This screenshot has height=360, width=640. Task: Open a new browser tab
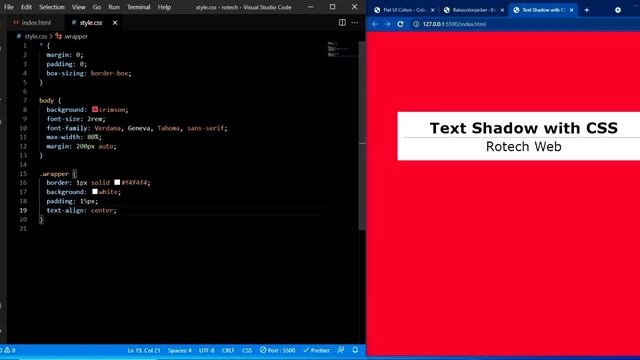click(587, 10)
